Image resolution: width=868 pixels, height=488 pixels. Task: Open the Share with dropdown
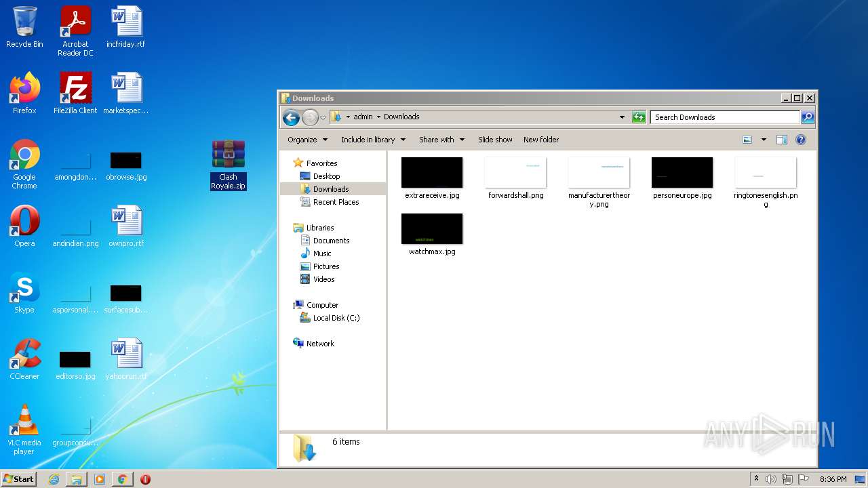(441, 140)
